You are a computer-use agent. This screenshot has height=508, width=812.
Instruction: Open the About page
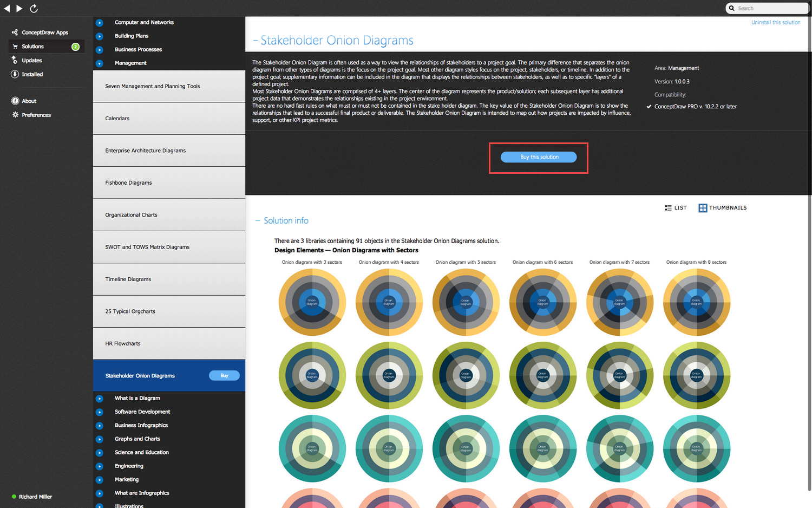click(29, 101)
